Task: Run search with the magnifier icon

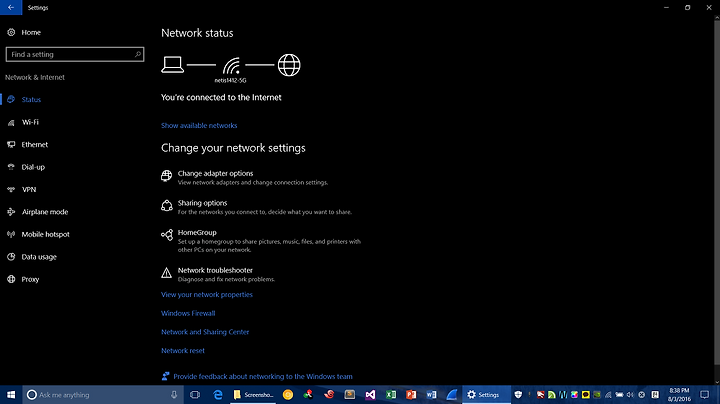Action: [137, 54]
